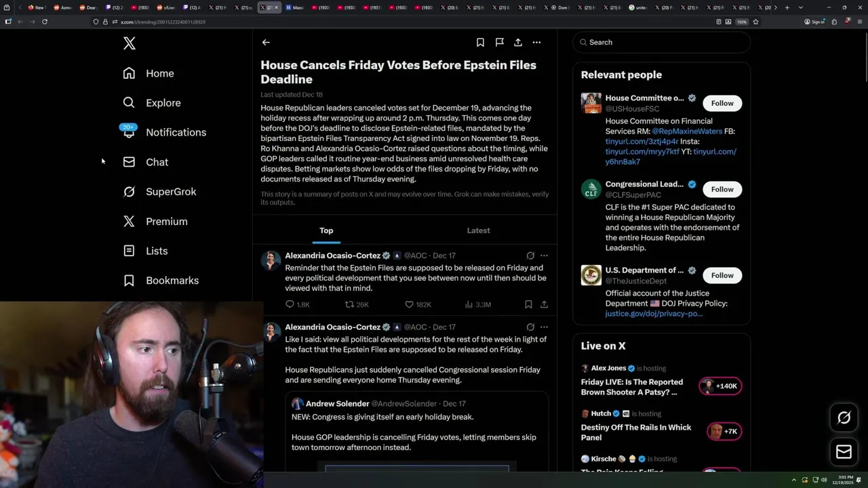868x488 pixels.
Task: Like AOC's post with 182K likes
Action: [x=418, y=305]
